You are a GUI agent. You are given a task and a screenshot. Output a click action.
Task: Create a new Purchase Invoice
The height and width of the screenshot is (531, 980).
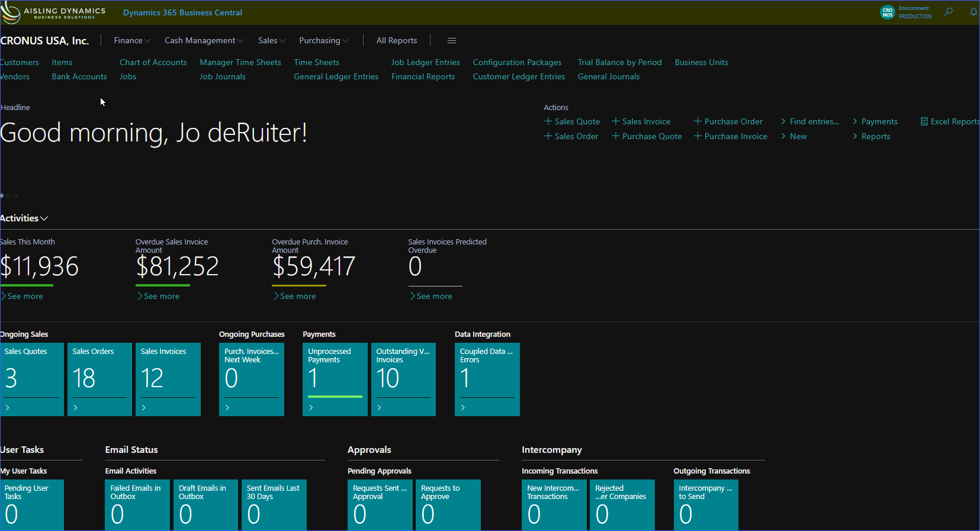(731, 136)
